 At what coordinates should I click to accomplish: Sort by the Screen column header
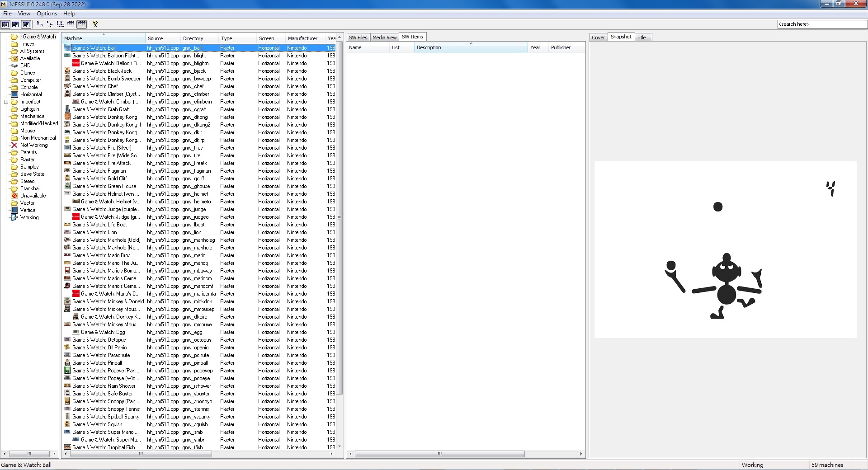point(271,38)
